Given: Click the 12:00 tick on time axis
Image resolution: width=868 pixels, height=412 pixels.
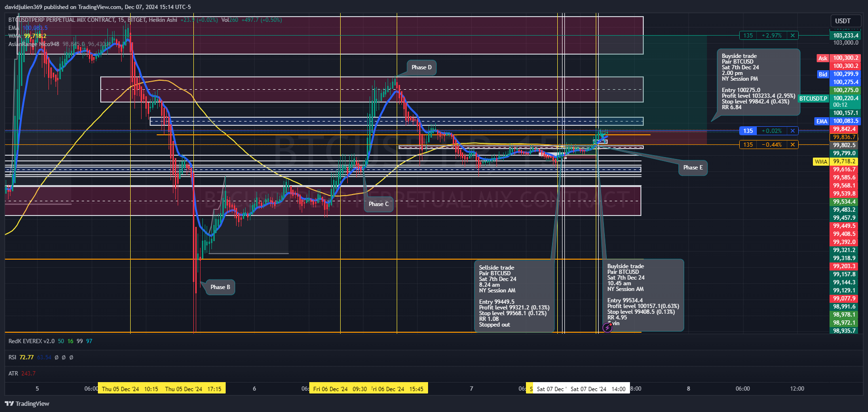Looking at the screenshot, I should pyautogui.click(x=797, y=389).
